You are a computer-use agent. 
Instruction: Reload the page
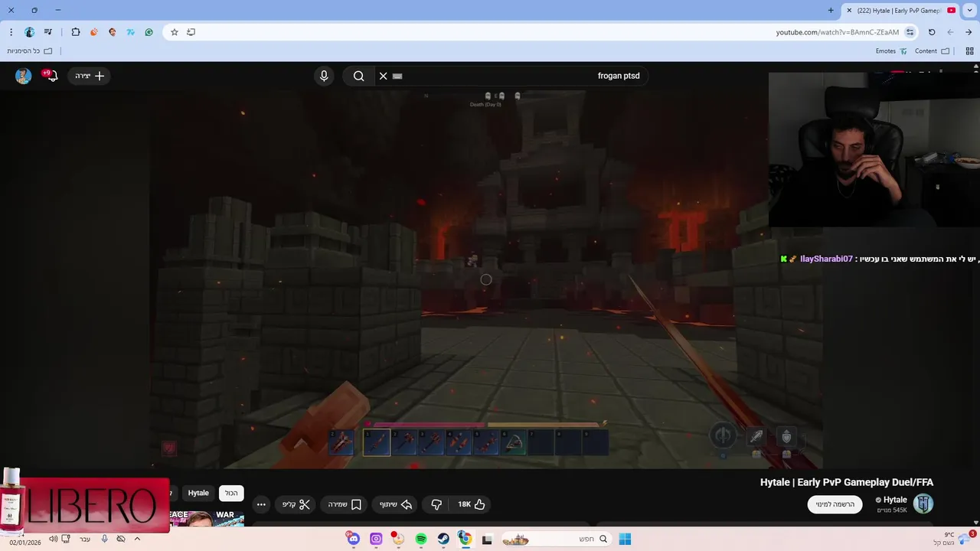932,32
